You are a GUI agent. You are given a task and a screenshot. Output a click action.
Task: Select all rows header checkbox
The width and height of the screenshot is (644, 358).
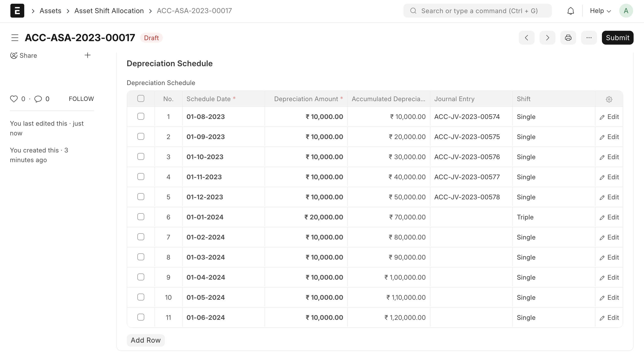[141, 99]
